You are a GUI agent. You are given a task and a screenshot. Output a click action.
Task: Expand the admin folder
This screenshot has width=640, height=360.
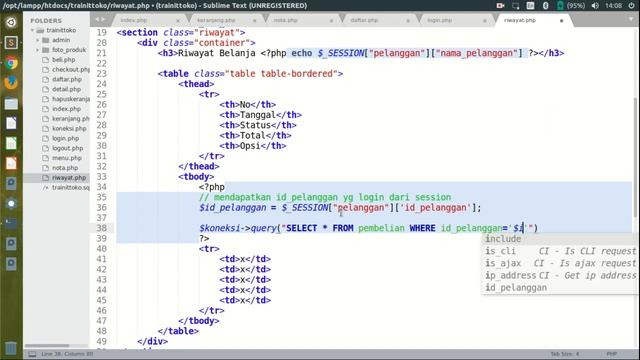38,40
